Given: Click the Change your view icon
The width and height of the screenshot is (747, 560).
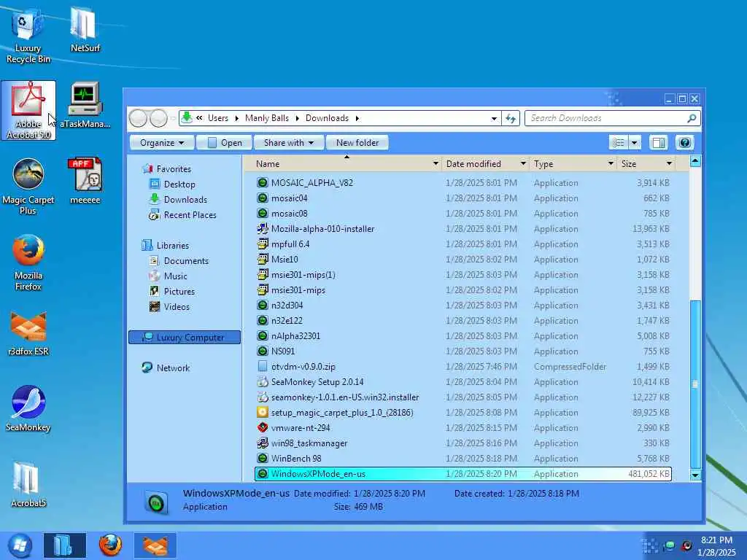Looking at the screenshot, I should [x=619, y=142].
